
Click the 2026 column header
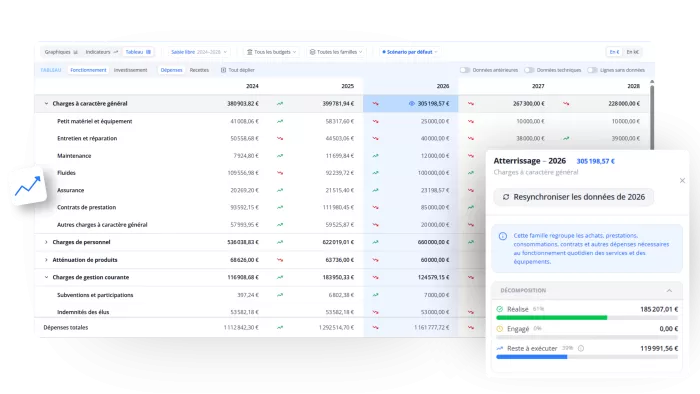443,86
